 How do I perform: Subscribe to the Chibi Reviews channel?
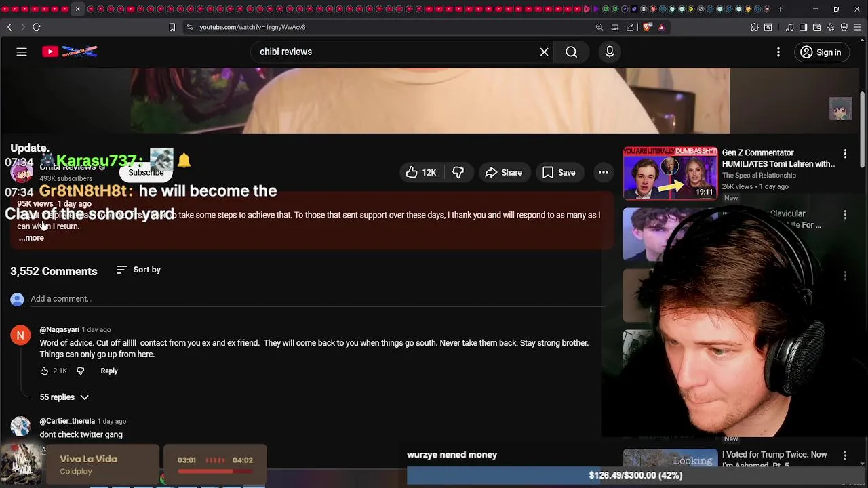(x=146, y=172)
